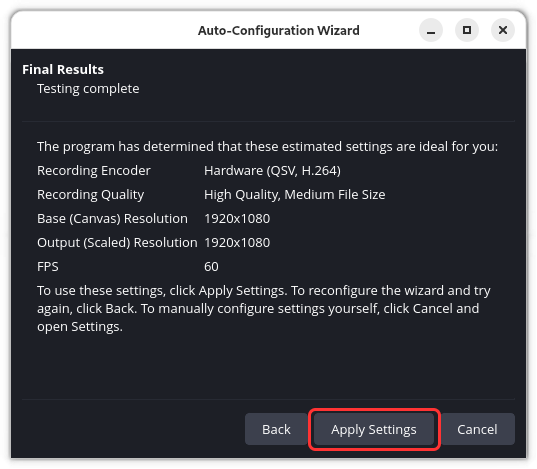Minimize the wizard window
Viewport: 537px width, 469px height.
point(431,30)
